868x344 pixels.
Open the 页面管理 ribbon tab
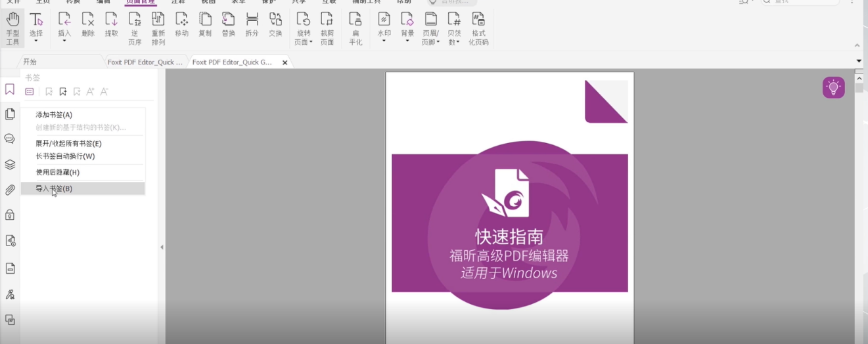pyautogui.click(x=141, y=2)
